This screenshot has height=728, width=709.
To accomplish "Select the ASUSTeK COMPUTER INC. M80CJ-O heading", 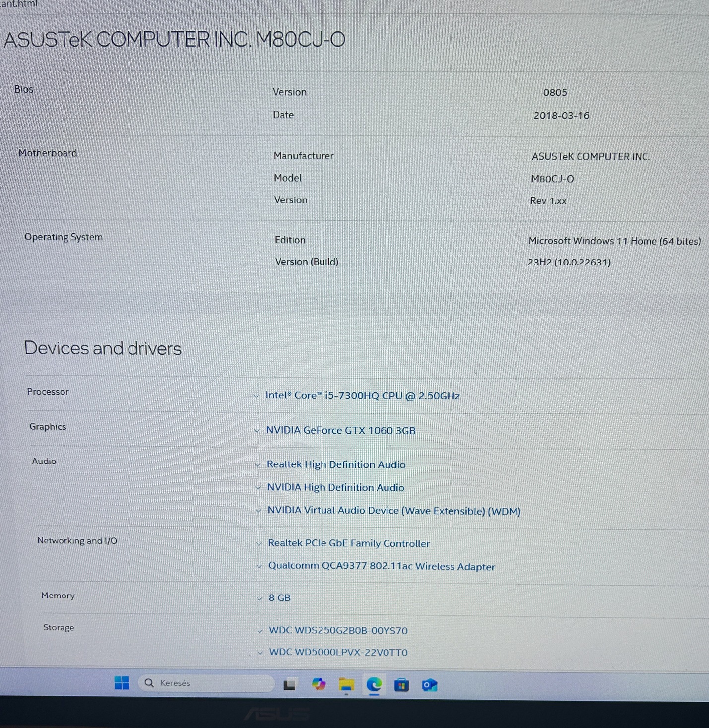I will pos(175,39).
